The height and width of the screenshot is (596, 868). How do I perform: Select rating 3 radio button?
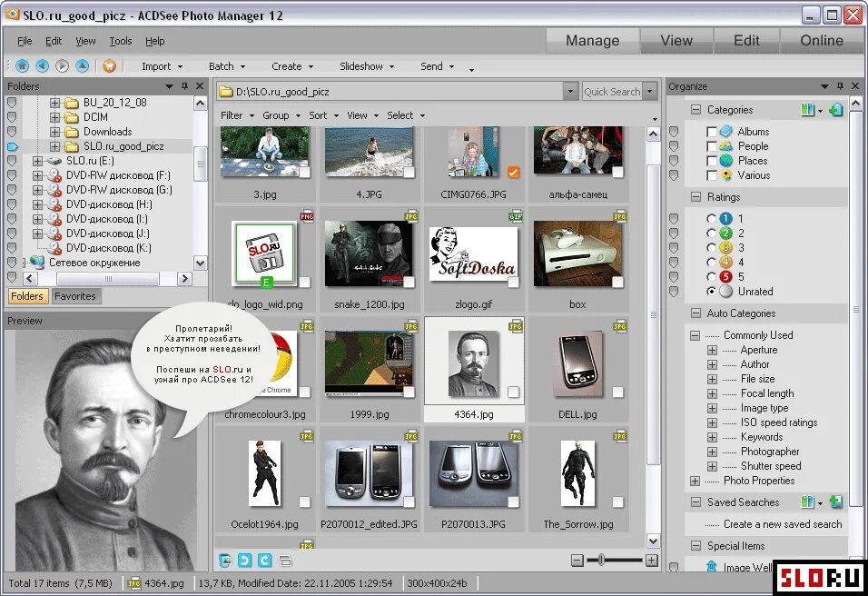click(x=711, y=248)
